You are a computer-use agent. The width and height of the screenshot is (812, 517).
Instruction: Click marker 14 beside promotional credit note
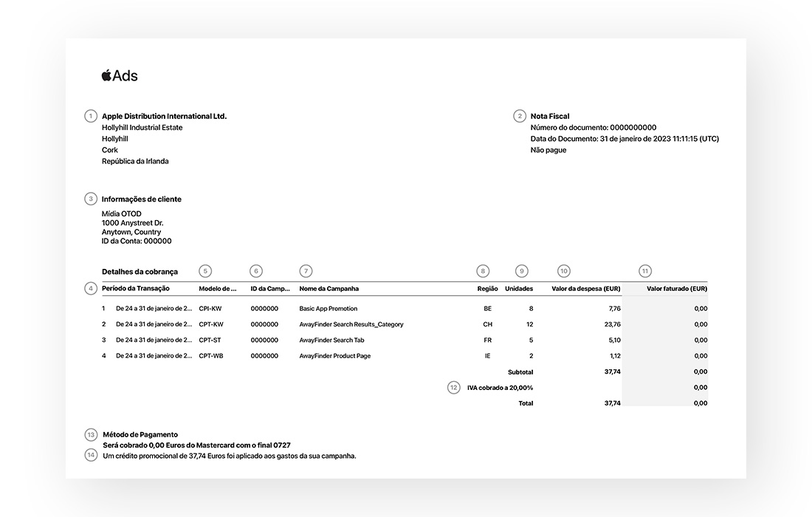click(91, 455)
